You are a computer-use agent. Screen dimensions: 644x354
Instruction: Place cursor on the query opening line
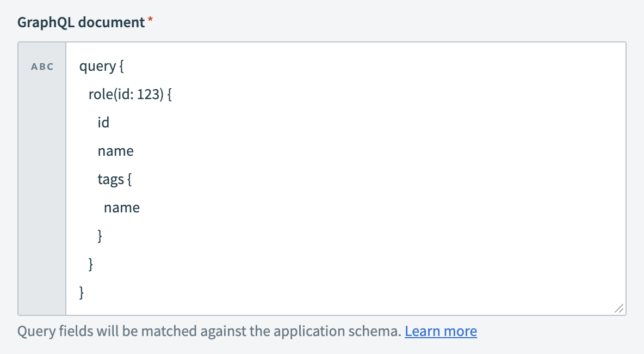click(101, 66)
